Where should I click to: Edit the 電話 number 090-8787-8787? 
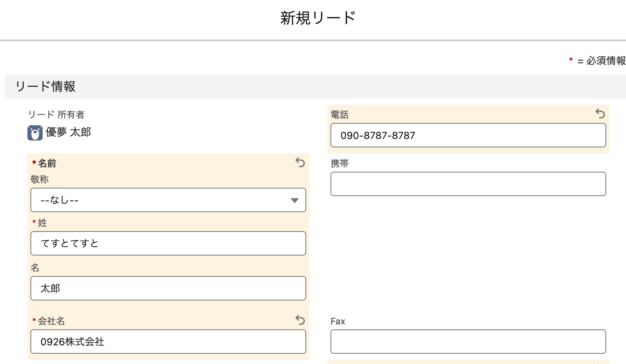tap(468, 135)
